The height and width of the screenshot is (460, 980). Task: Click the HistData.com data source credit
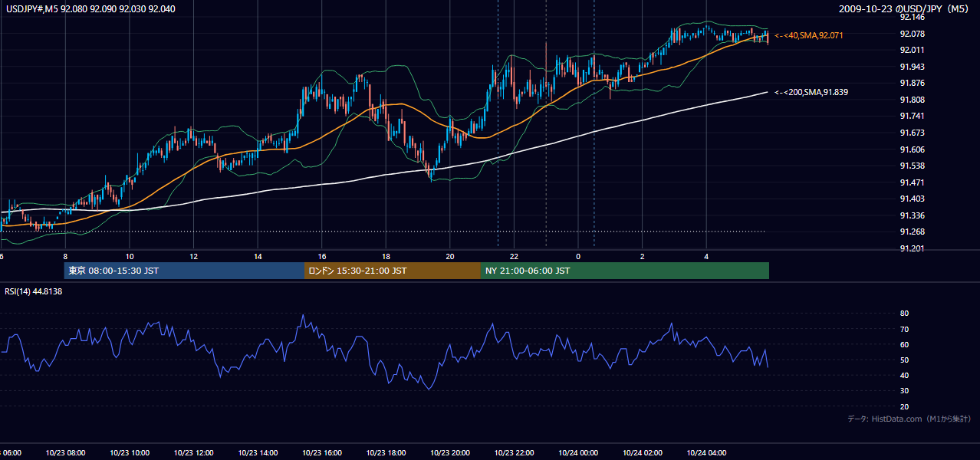click(909, 419)
